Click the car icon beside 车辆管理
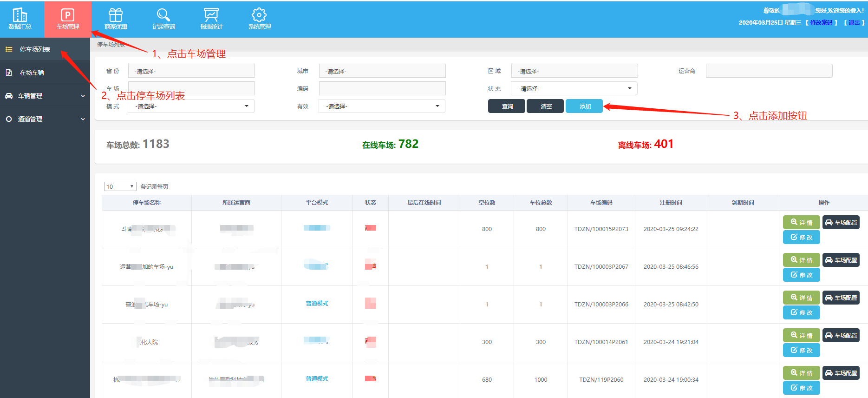This screenshot has height=398, width=868. 9,96
